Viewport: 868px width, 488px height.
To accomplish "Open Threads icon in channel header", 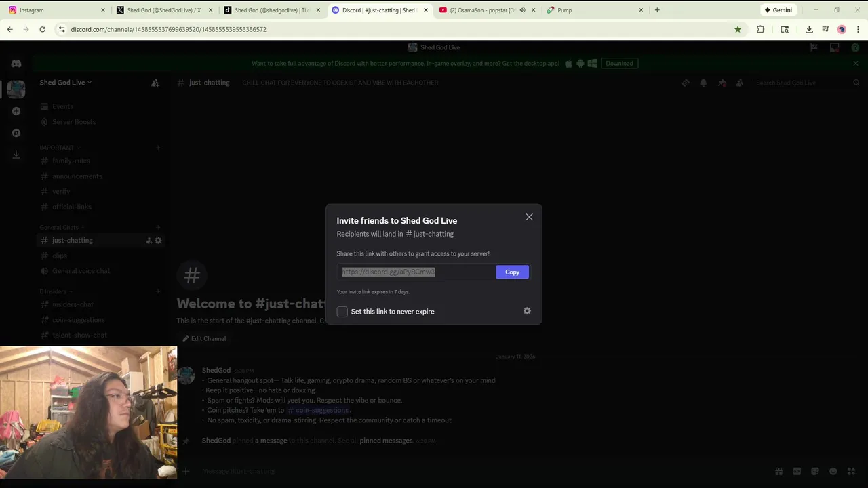I will pos(685,83).
